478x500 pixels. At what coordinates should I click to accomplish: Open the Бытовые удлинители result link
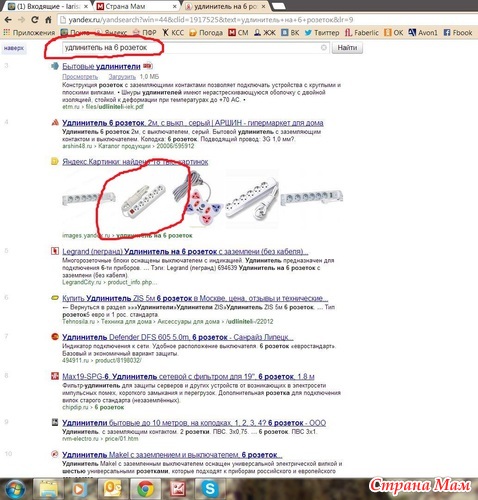click(101, 66)
